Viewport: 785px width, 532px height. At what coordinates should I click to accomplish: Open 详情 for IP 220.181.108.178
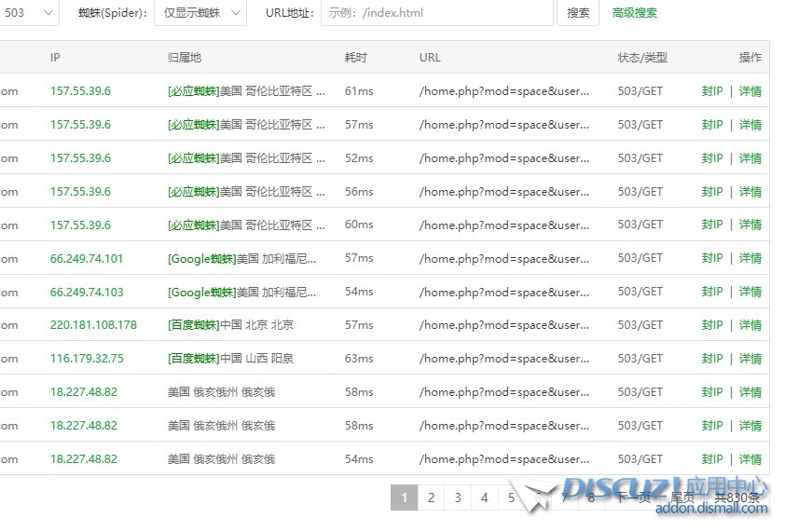point(750,325)
